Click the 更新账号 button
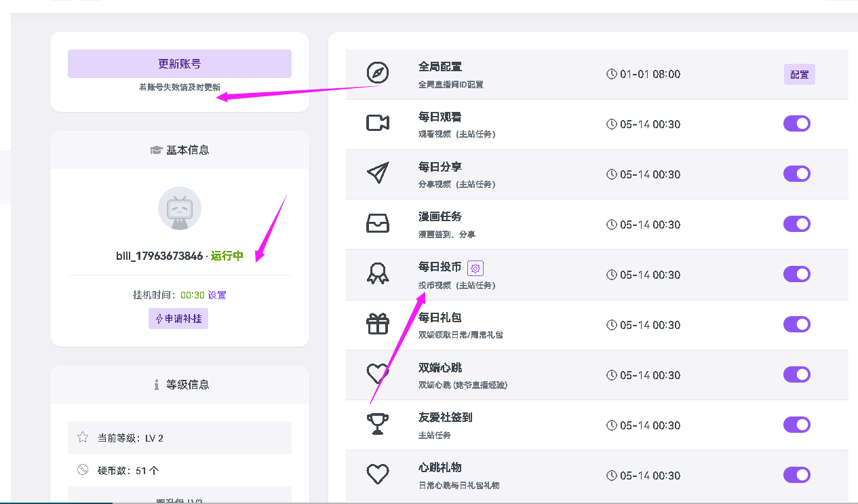The height and width of the screenshot is (504, 858). [x=180, y=64]
